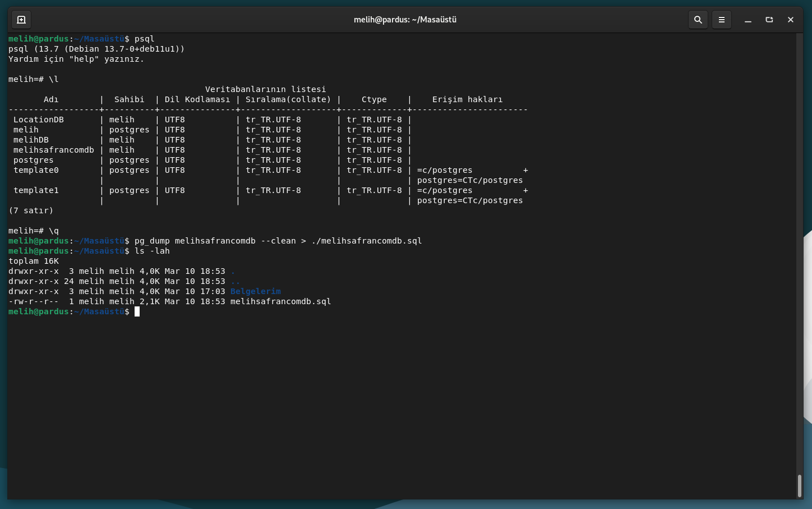Click the 'Yardım için "help" yazınız.' line

tap(76, 59)
